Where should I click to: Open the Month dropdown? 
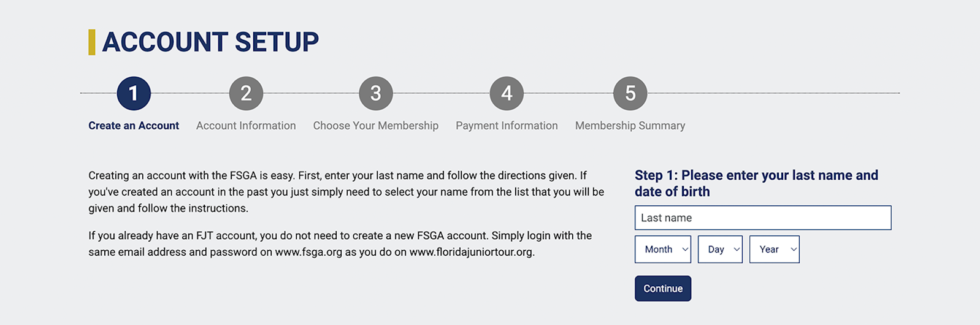tap(663, 250)
